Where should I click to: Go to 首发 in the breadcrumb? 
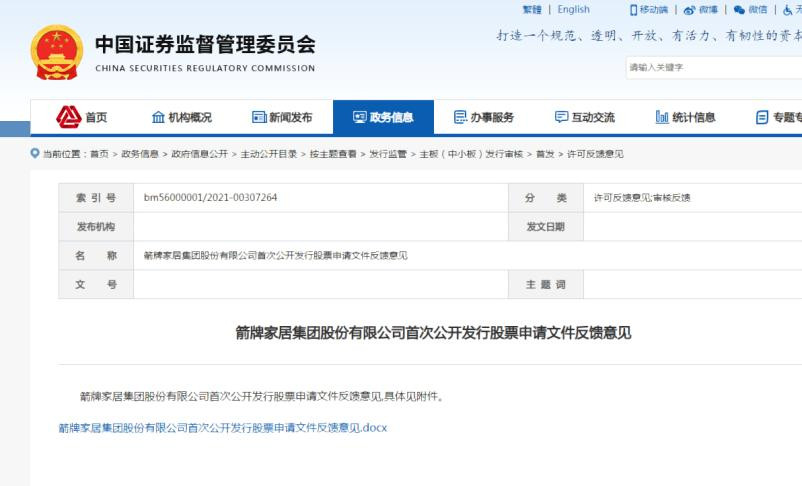click(545, 154)
